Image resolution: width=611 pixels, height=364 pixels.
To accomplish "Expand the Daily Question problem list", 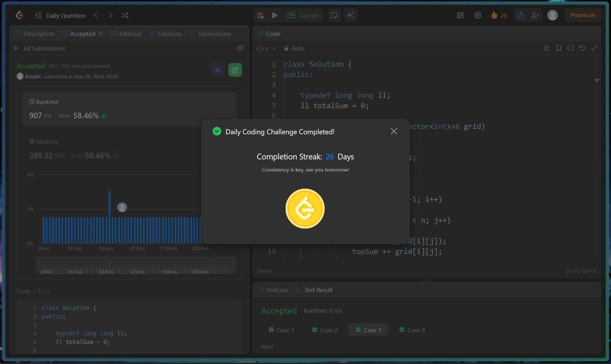I will (x=60, y=16).
